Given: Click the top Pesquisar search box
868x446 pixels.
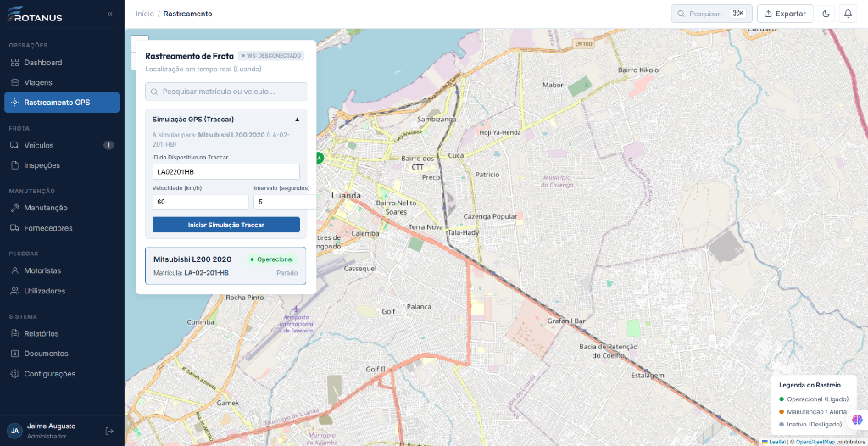Looking at the screenshot, I should [712, 14].
